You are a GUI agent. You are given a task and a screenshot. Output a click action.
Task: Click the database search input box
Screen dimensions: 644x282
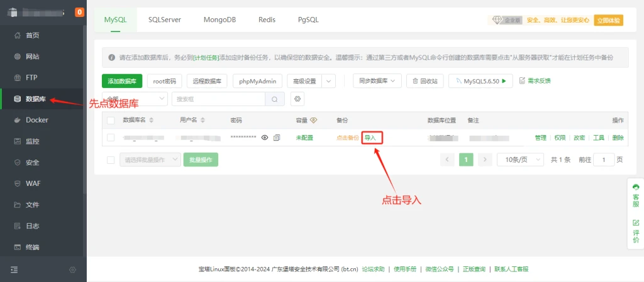click(218, 99)
